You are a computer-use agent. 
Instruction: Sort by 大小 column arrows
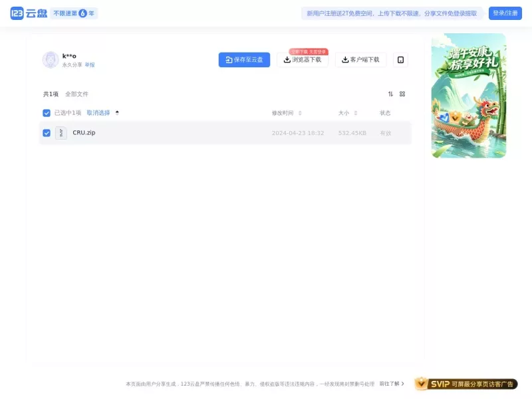click(x=356, y=113)
